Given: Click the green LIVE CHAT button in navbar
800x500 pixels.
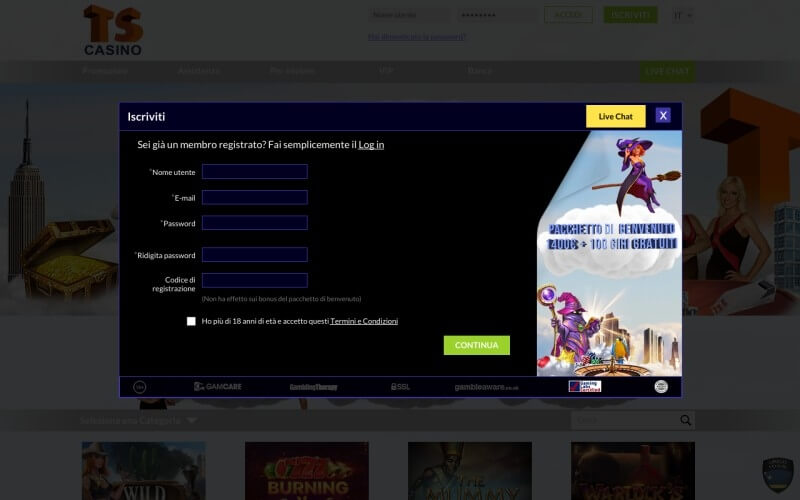Looking at the screenshot, I should point(667,71).
